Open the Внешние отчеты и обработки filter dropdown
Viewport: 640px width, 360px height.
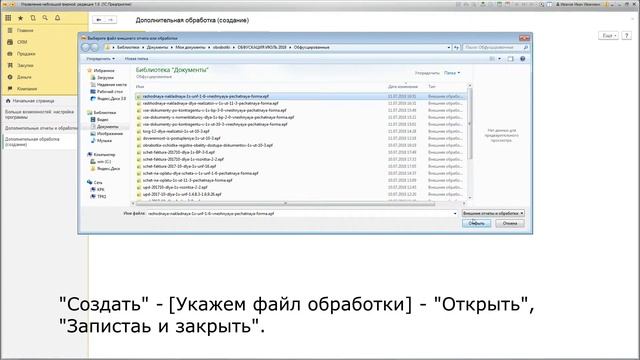[493, 213]
